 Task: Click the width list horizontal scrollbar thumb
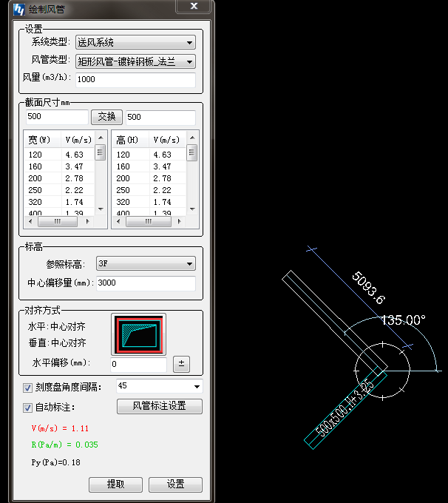(x=58, y=221)
